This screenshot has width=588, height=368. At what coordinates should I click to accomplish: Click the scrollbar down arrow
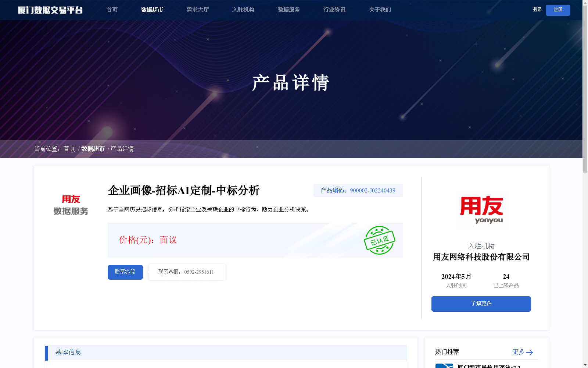point(585,365)
